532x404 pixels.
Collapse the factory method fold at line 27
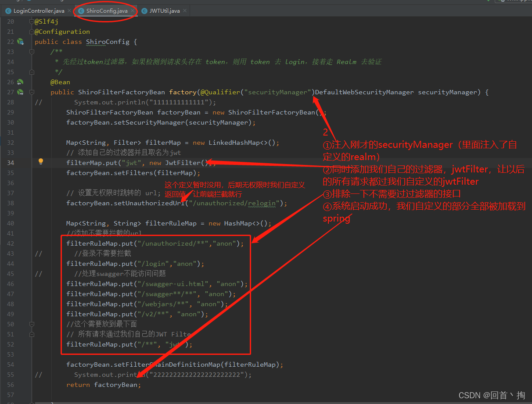pyautogui.click(x=32, y=92)
